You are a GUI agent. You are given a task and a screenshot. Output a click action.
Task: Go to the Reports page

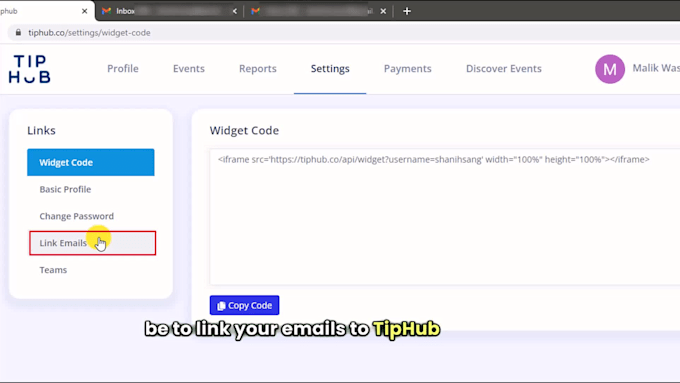pos(258,69)
